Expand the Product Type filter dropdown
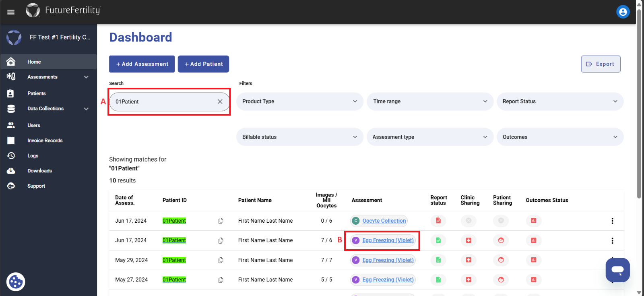Viewport: 644px width, 296px height. (300, 101)
